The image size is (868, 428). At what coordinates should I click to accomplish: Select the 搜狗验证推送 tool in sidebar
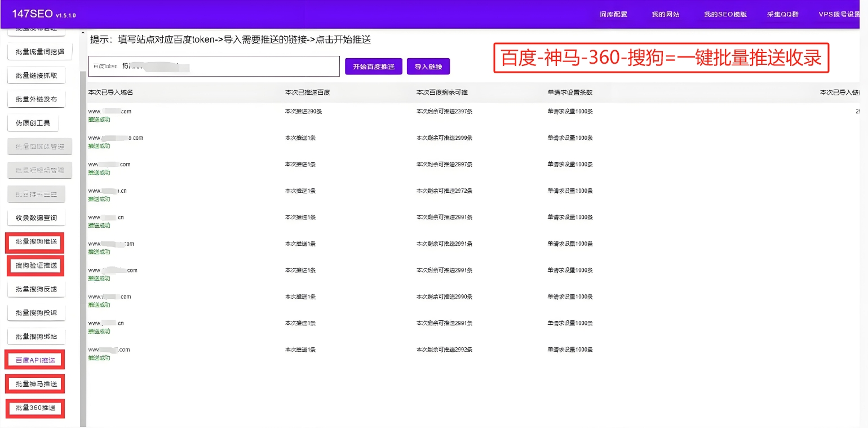point(35,265)
